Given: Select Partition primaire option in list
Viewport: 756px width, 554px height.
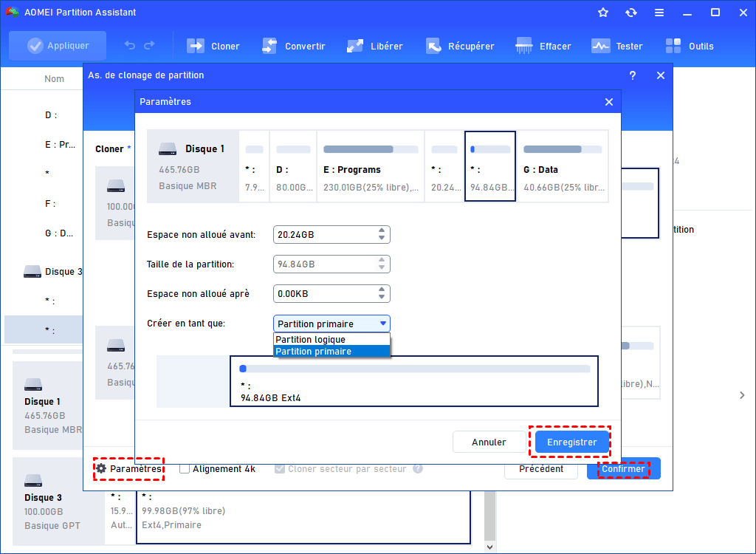Looking at the screenshot, I should 331,352.
